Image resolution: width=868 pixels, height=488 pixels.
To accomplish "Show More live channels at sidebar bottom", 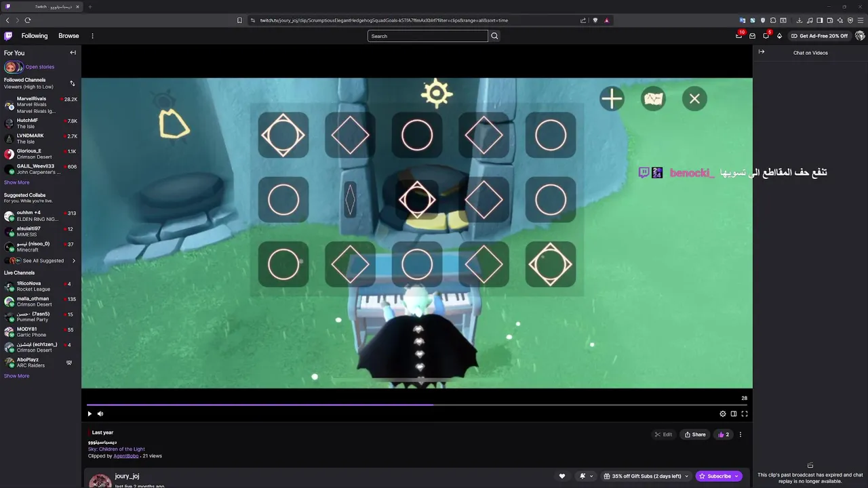I will 16,376.
